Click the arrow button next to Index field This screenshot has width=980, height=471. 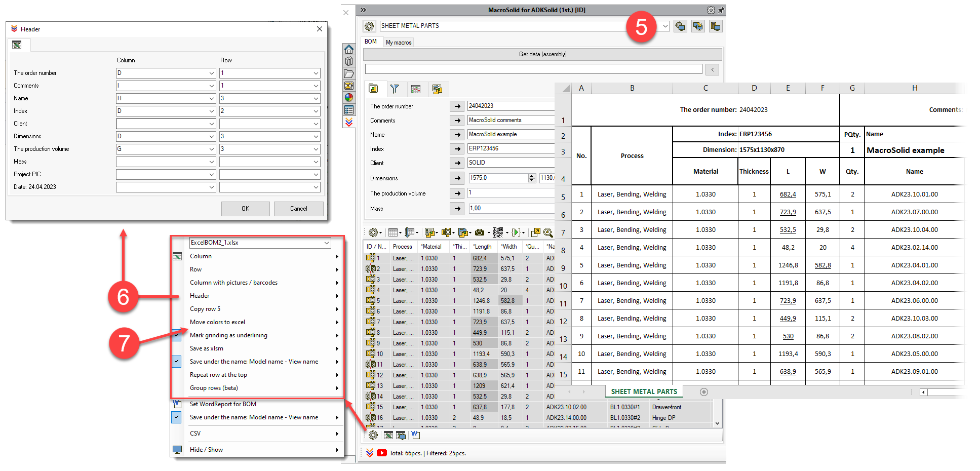click(x=457, y=148)
